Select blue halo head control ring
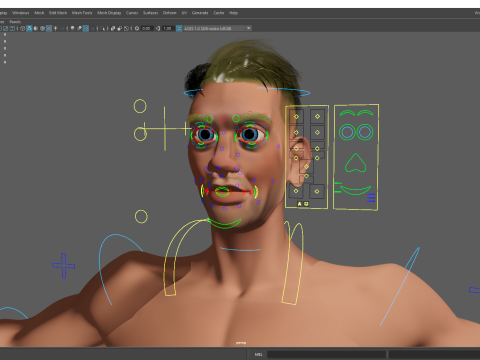The width and height of the screenshot is (480, 360). click(x=247, y=92)
